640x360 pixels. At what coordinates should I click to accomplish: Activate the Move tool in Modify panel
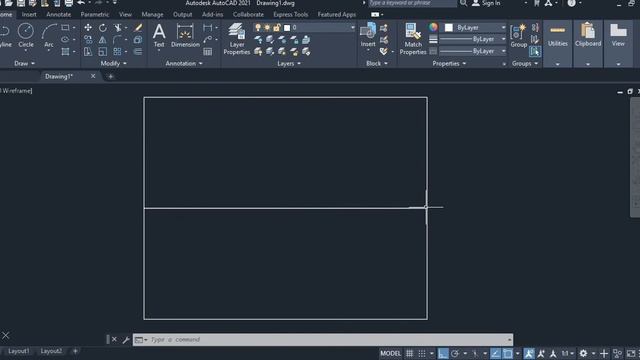pyautogui.click(x=88, y=28)
